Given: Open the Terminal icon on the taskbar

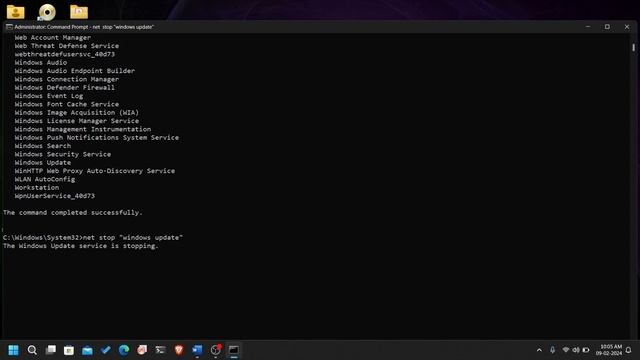Looking at the screenshot, I should pyautogui.click(x=160, y=350).
